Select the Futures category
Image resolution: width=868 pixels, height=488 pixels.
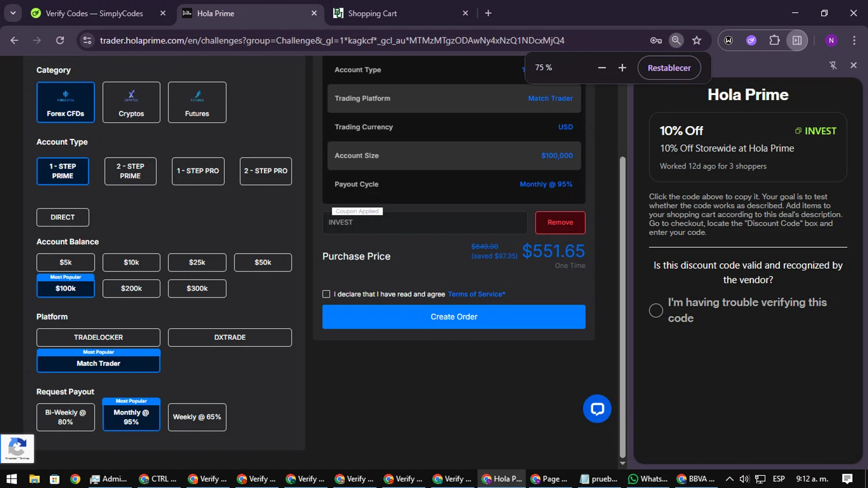(x=197, y=102)
